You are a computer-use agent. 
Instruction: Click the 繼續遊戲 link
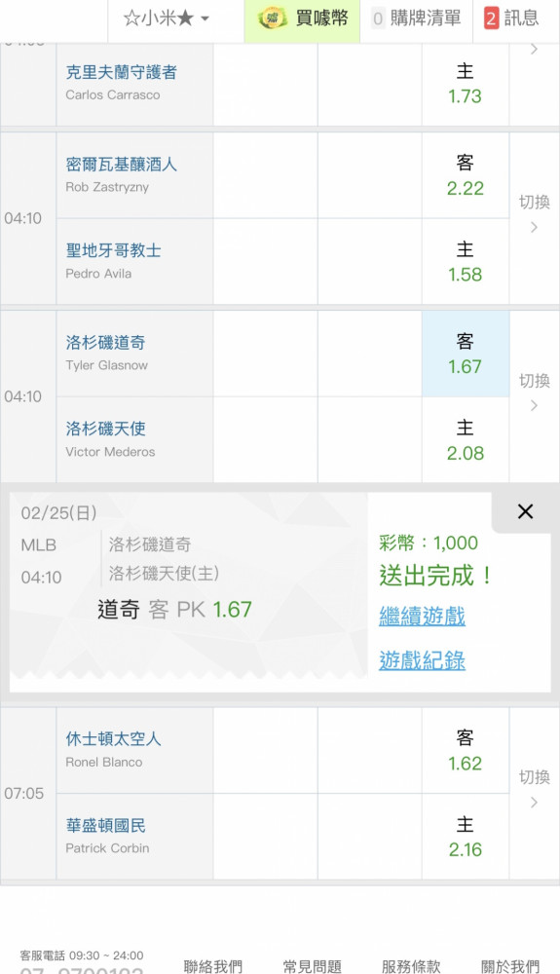pos(422,617)
